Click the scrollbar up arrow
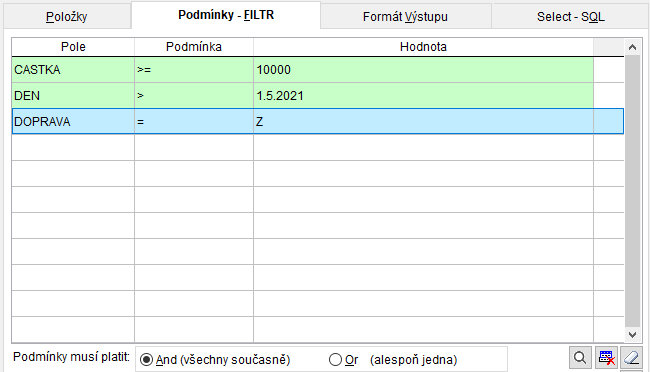 (x=632, y=47)
